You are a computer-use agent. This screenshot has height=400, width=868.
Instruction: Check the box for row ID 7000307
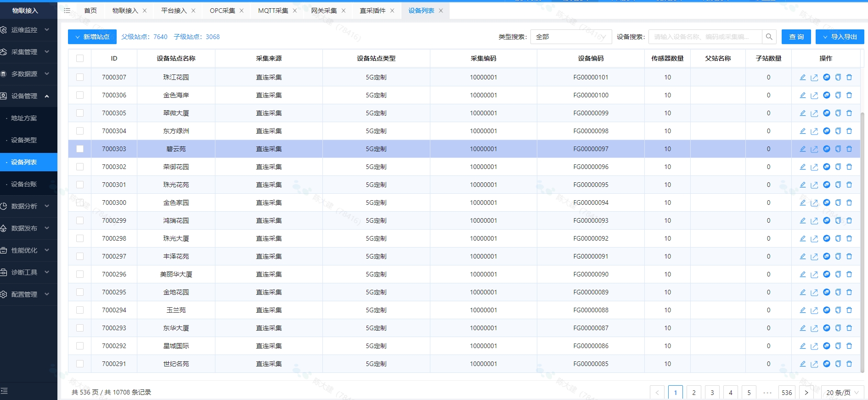[80, 77]
